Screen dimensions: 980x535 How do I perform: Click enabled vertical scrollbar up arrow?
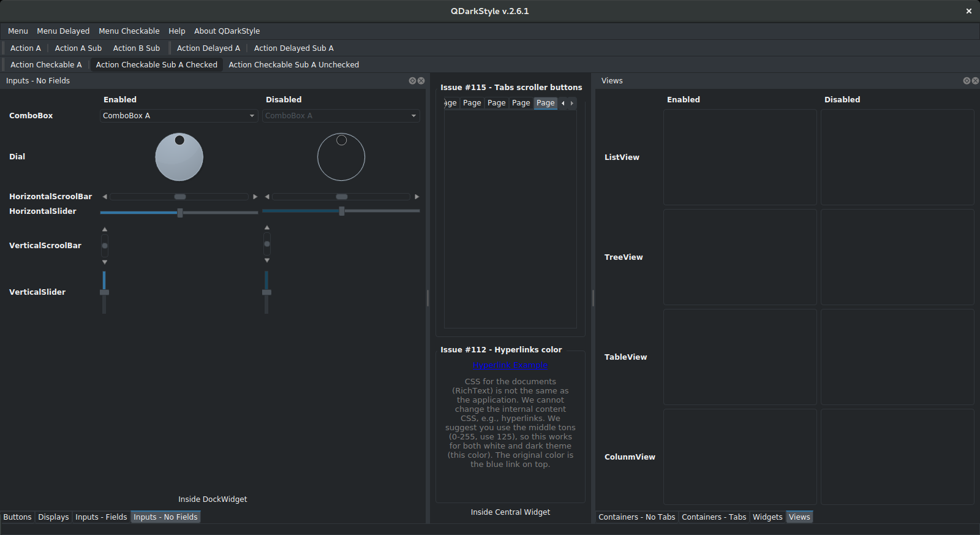click(x=105, y=229)
